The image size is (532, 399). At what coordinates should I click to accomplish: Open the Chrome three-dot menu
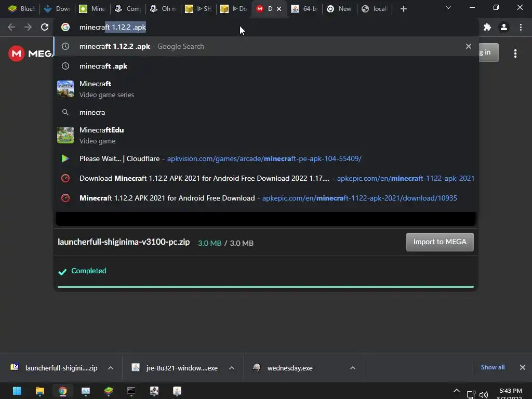[x=521, y=27]
